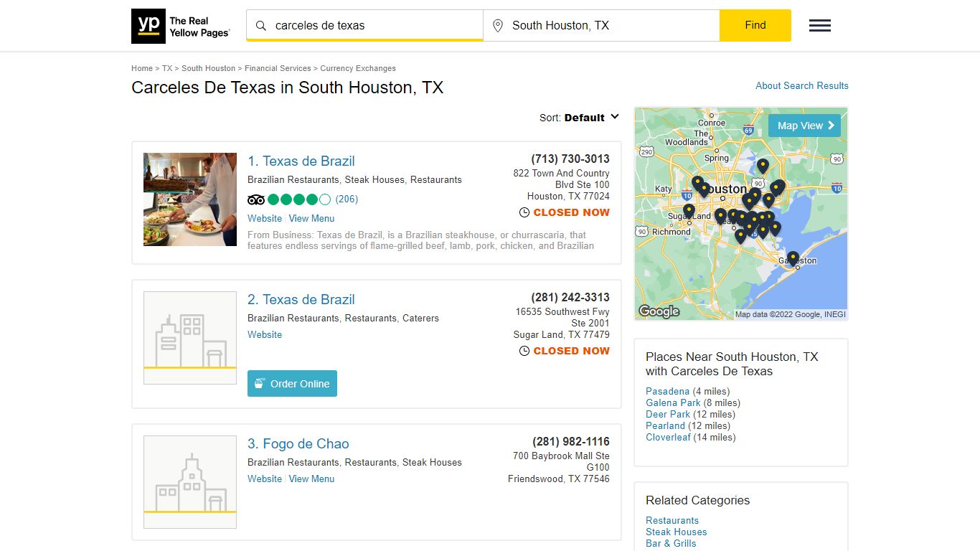Open Restaurants related category
This screenshot has width=980, height=551.
click(672, 520)
